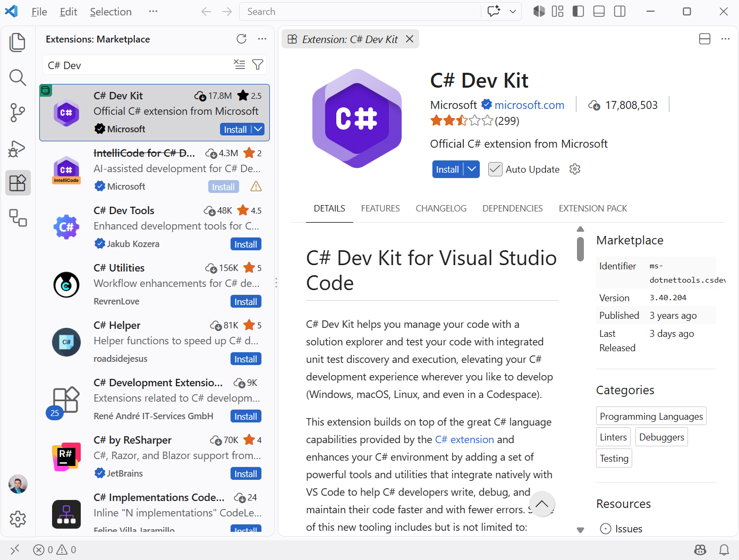Open Copilot status icon in status bar
Viewport: 739px width, 560px height.
pyautogui.click(x=700, y=549)
